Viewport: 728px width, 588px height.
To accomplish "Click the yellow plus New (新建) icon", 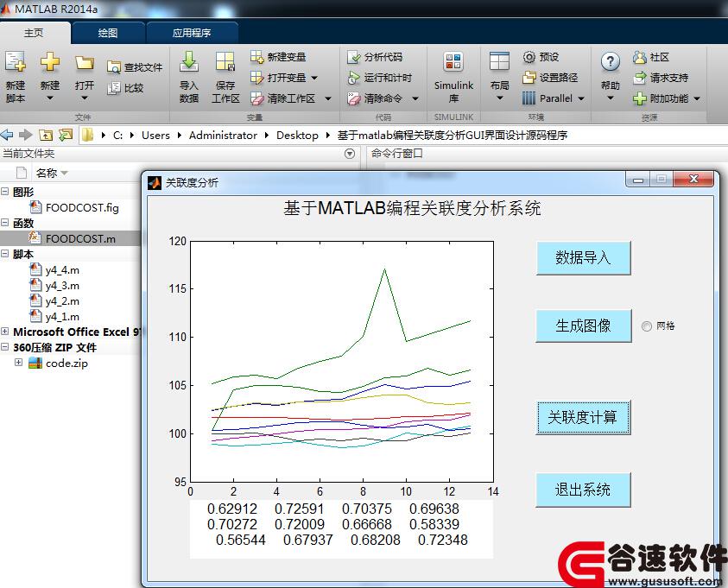I will [50, 61].
